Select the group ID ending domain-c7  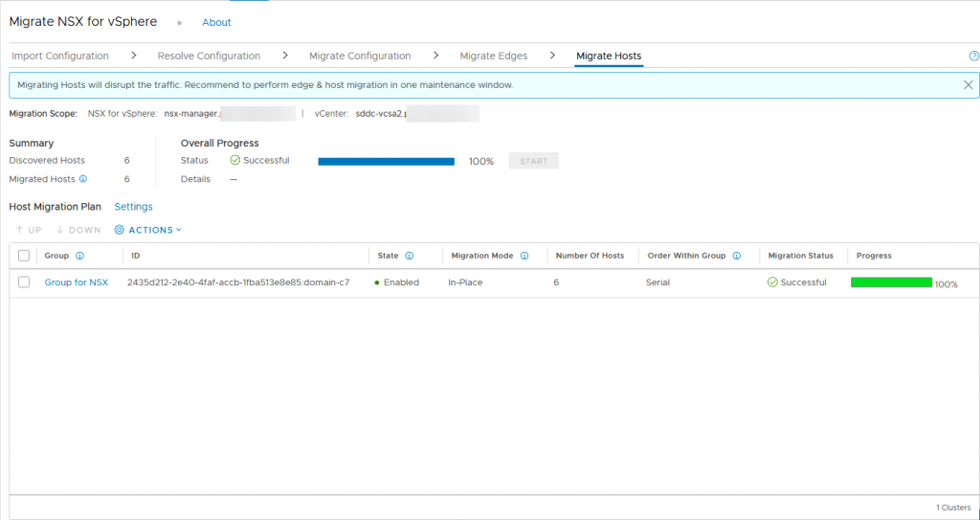click(x=238, y=283)
